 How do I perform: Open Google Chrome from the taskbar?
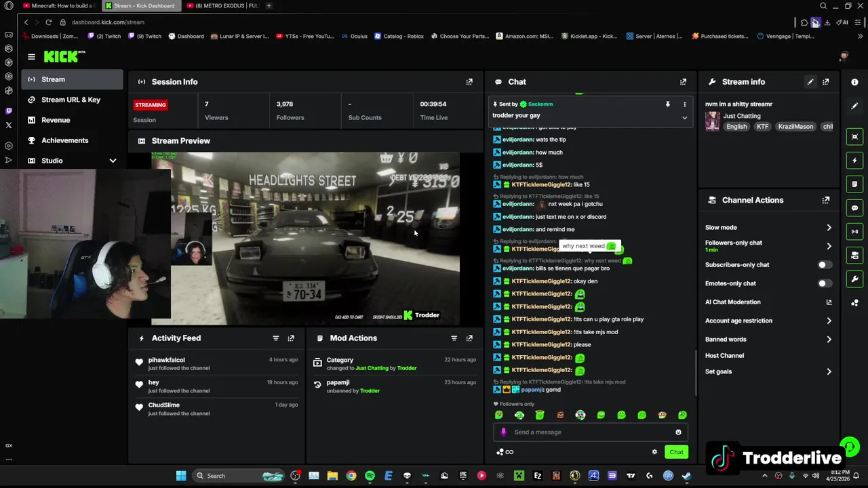coord(351,476)
